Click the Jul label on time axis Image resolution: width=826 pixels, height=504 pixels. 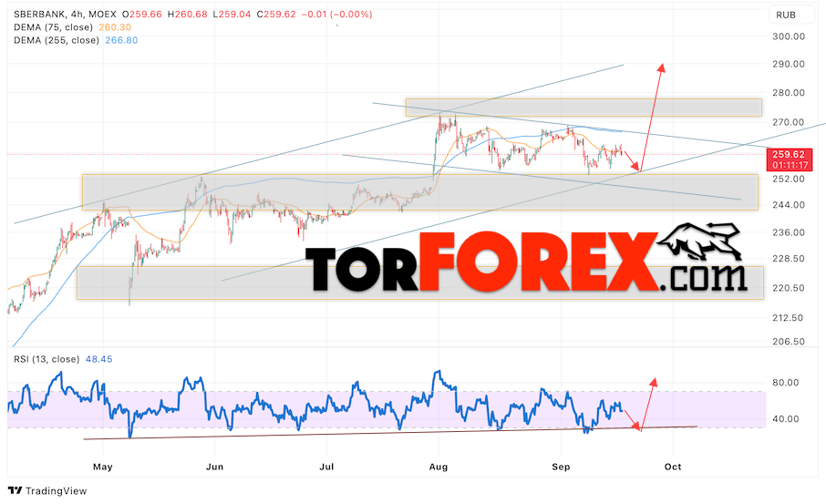point(326,467)
